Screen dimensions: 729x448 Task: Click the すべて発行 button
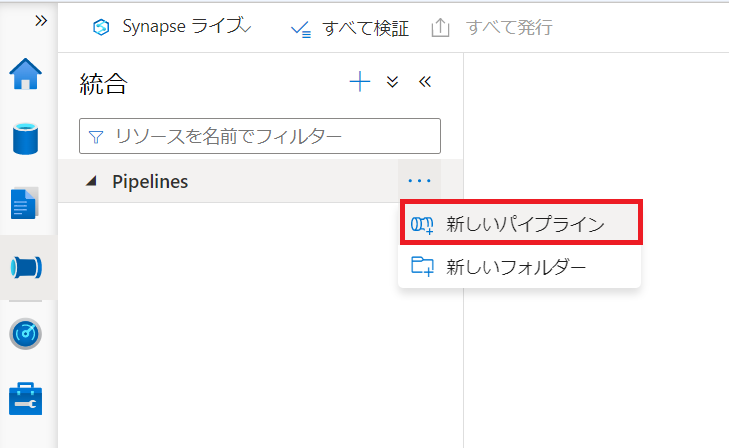(x=492, y=28)
